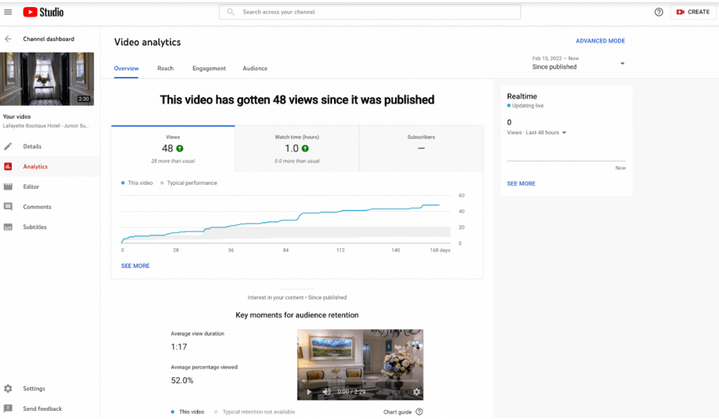This screenshot has height=419, width=719.
Task: Open the help question mark icon
Action: coord(658,12)
